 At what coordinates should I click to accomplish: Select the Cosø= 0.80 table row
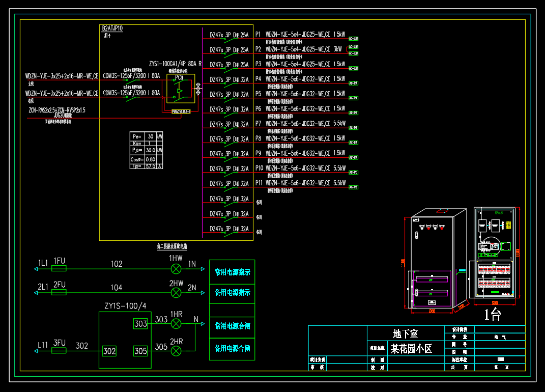[147, 159]
